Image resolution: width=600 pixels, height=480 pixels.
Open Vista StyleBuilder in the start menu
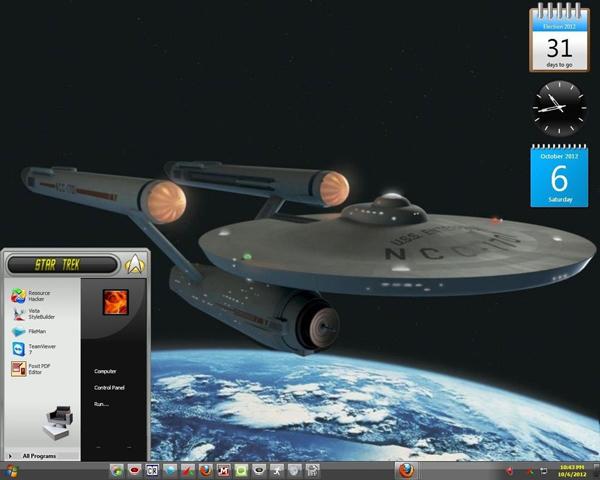click(x=33, y=314)
